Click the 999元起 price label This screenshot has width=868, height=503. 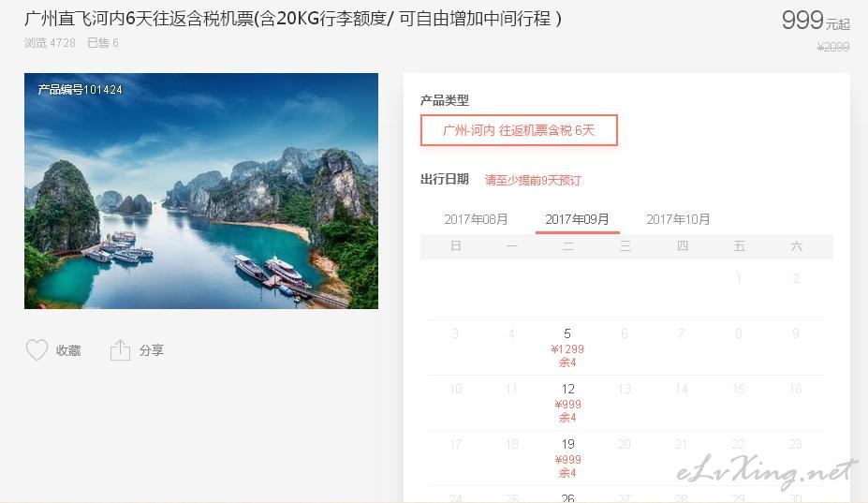816,21
